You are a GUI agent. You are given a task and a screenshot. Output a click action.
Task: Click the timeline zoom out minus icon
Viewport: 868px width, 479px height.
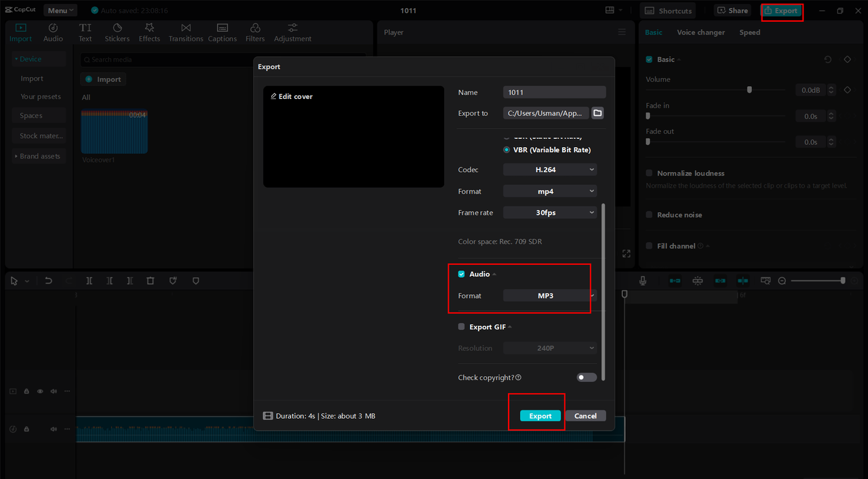(782, 280)
